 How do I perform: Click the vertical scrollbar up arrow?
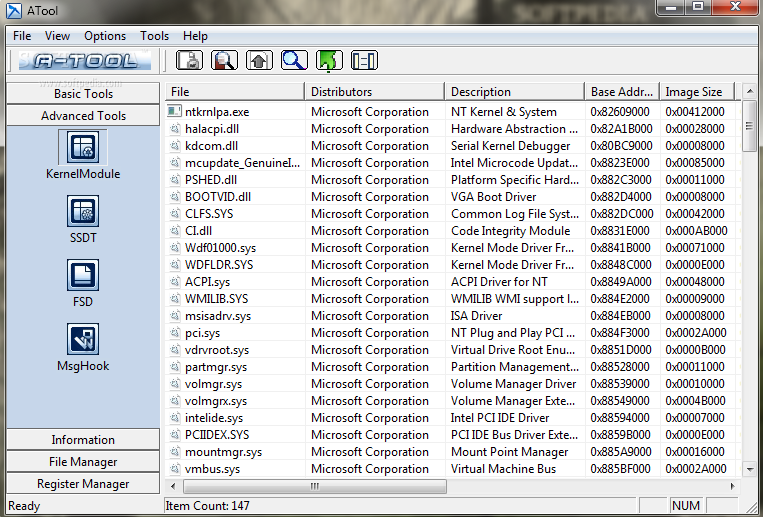click(x=749, y=92)
